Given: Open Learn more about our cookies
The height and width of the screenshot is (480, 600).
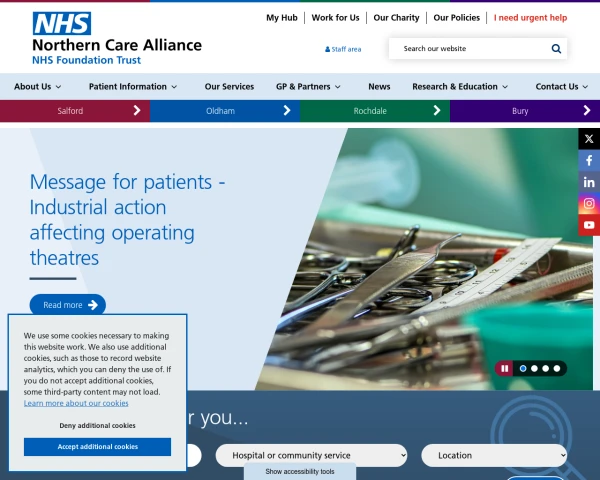Looking at the screenshot, I should [76, 403].
